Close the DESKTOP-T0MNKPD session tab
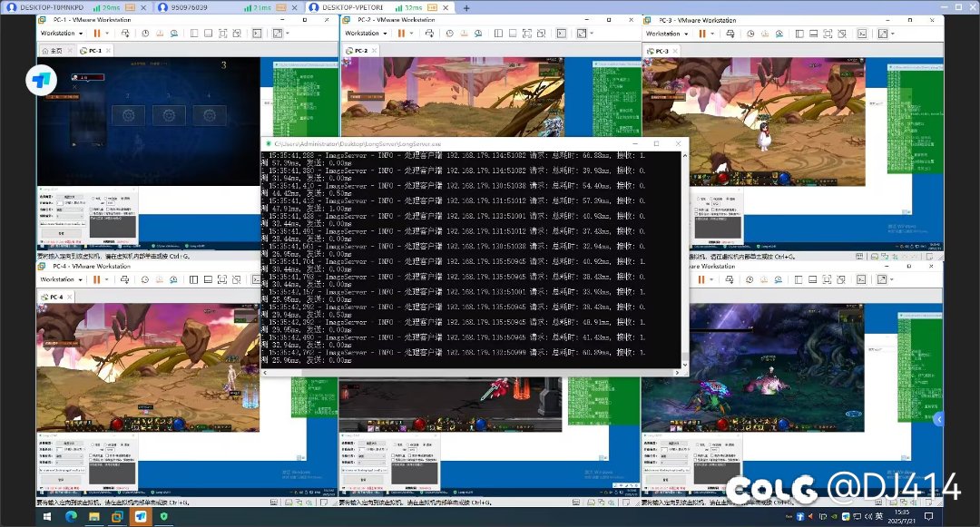Image resolution: width=980 pixels, height=527 pixels. click(x=143, y=7)
